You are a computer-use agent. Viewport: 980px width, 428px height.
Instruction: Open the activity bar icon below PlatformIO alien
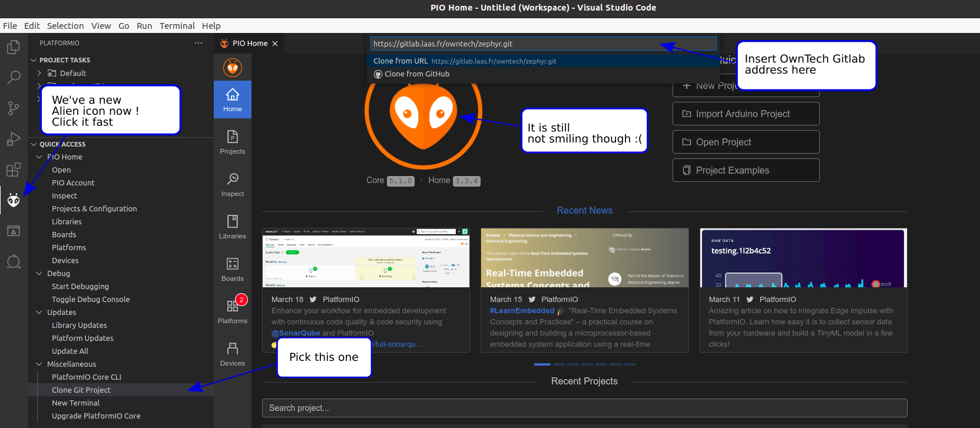(x=13, y=231)
